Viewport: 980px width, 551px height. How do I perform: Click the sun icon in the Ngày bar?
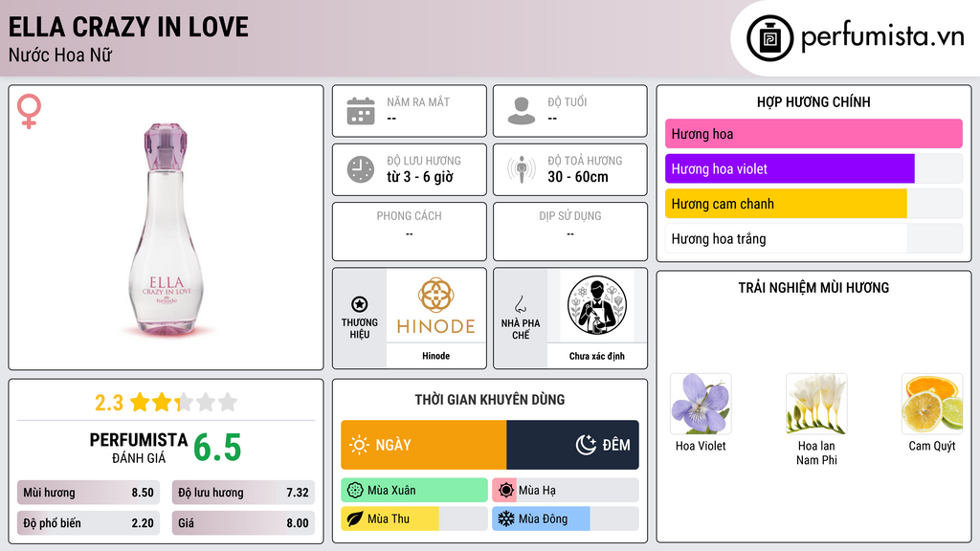tap(359, 445)
